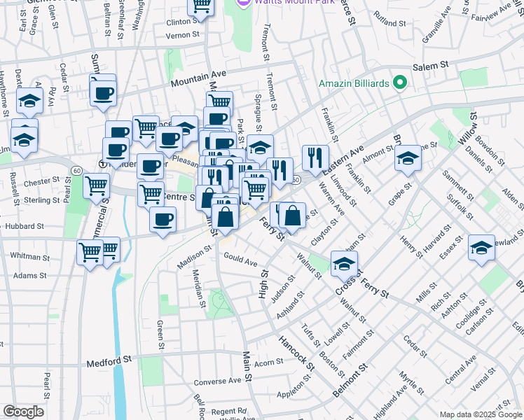Click the Tufts St label
524x420 pixels.
click(310, 335)
